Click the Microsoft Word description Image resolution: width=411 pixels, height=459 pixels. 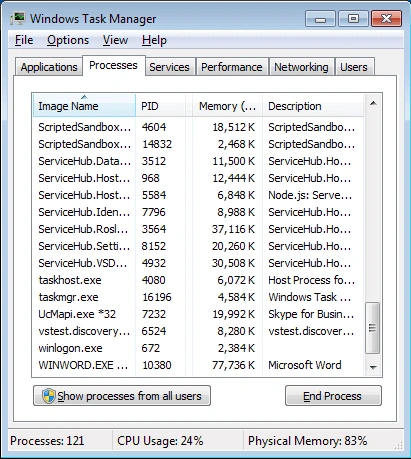[305, 365]
